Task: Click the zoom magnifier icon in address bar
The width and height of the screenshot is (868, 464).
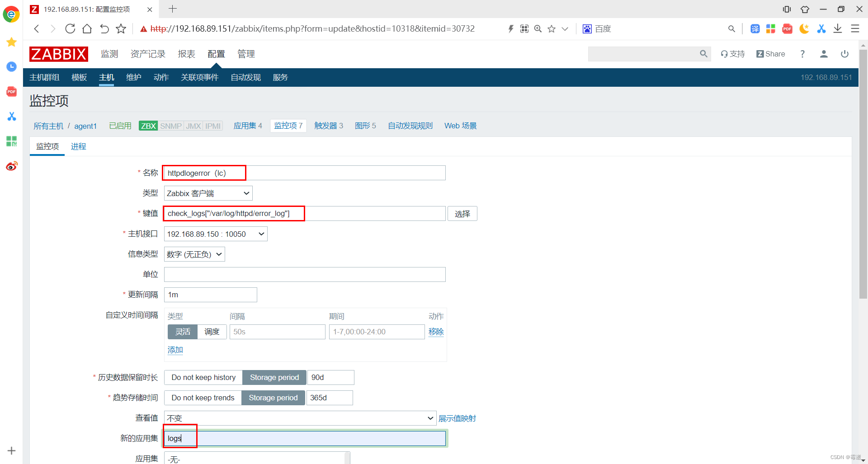Action: point(538,29)
